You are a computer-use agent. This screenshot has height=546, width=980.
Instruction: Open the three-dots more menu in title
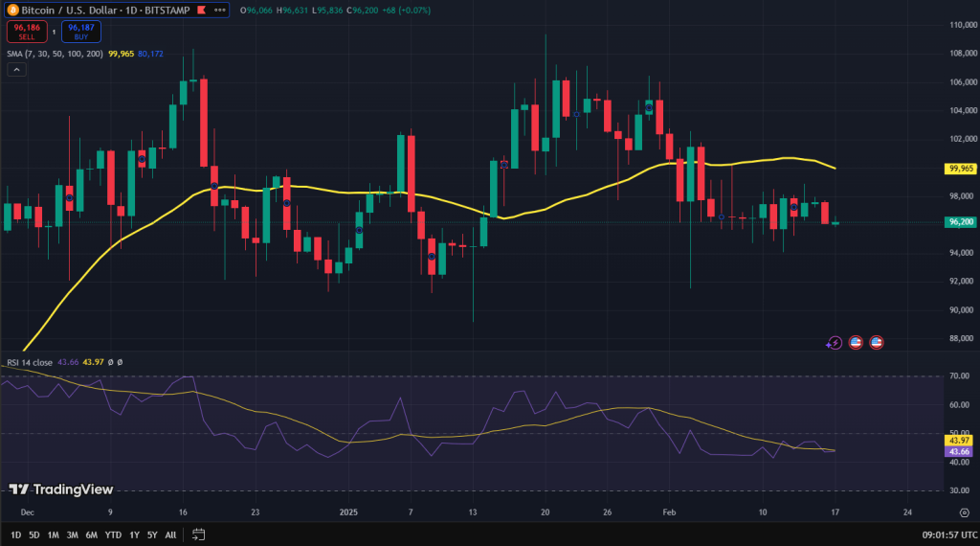coord(219,10)
